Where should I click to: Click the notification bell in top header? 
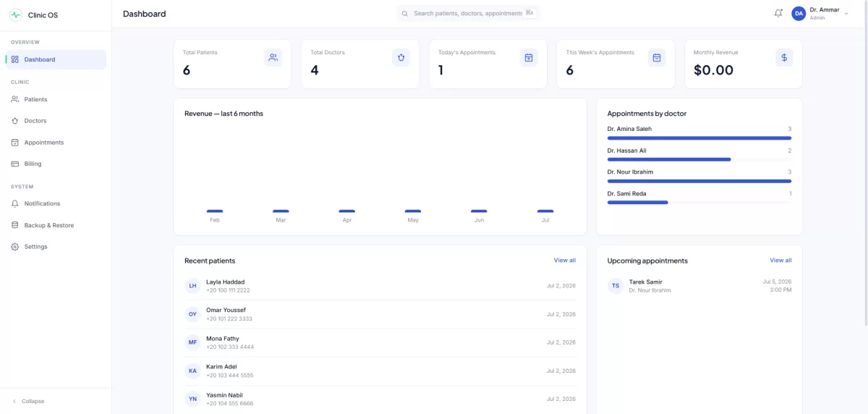click(778, 13)
